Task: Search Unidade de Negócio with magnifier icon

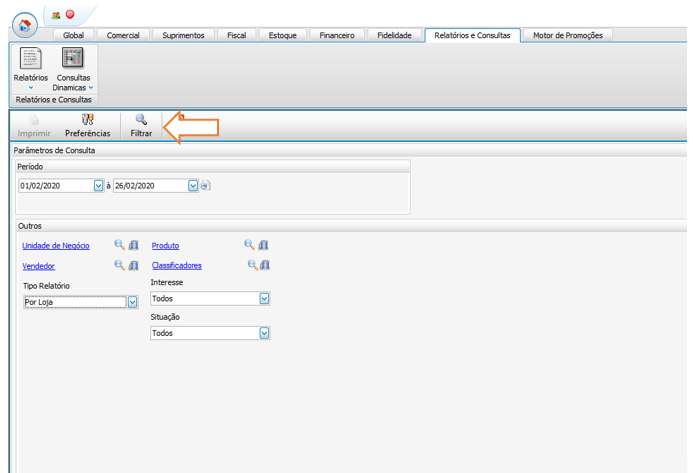Action: click(119, 244)
